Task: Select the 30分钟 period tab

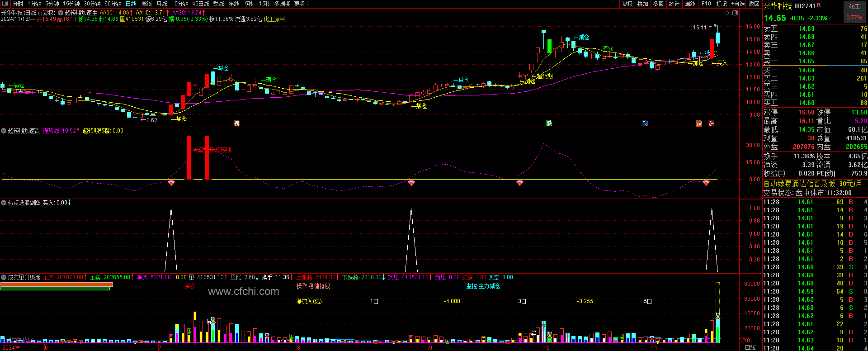Action: pyautogui.click(x=92, y=4)
